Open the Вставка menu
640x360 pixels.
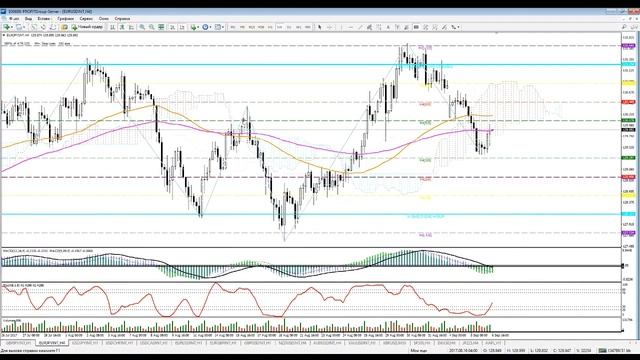coord(44,19)
